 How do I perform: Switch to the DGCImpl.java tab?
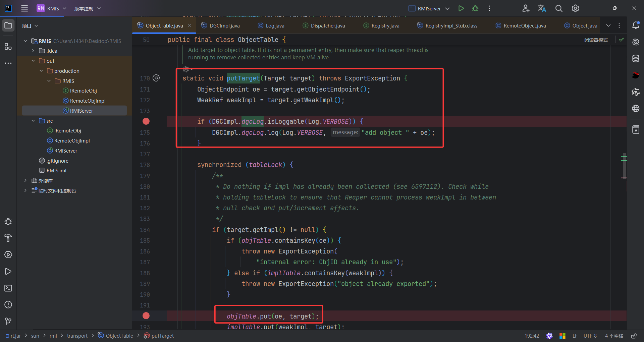click(221, 26)
